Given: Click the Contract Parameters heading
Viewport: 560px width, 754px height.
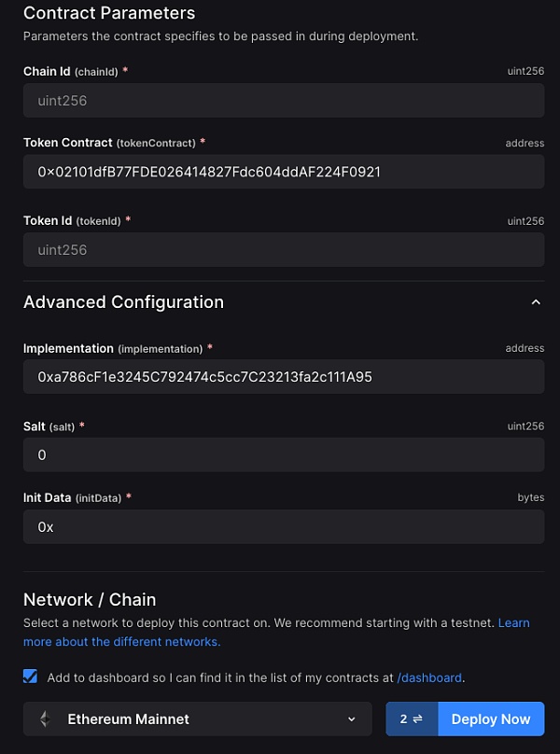Looking at the screenshot, I should (x=109, y=13).
